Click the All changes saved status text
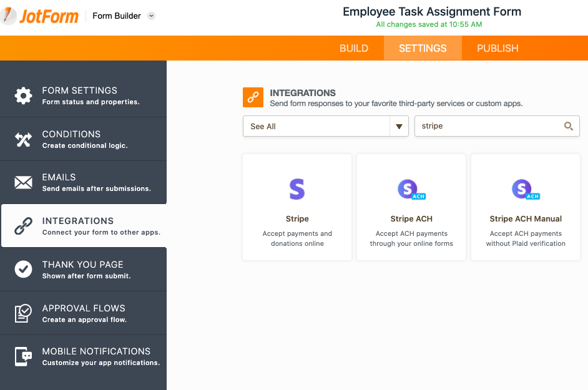Image resolution: width=588 pixels, height=390 pixels. (429, 24)
